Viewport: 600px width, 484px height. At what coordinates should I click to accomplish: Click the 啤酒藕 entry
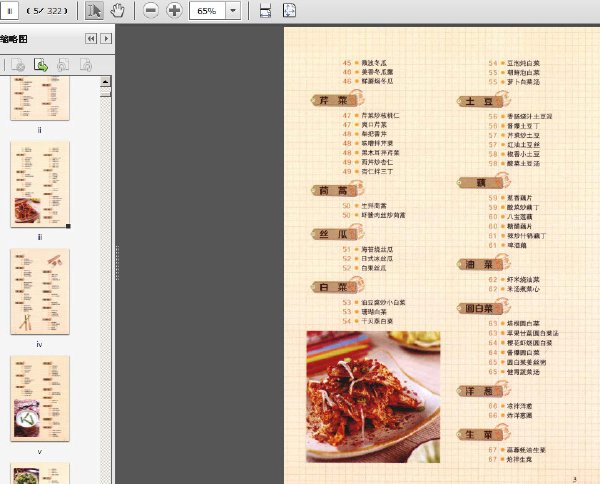point(517,245)
